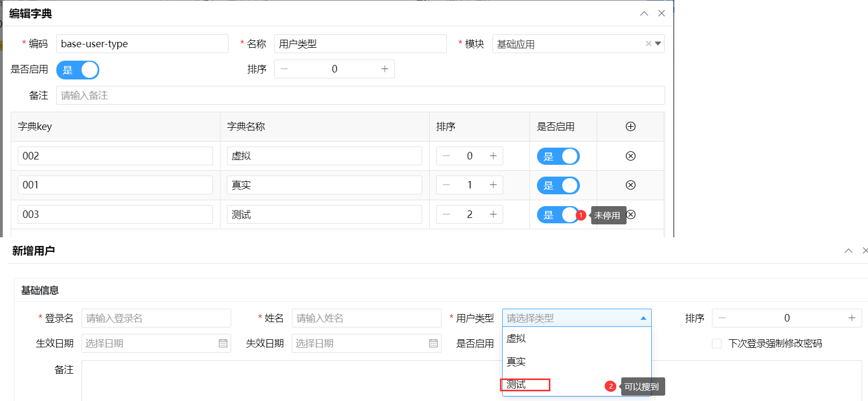Image resolution: width=868 pixels, height=401 pixels.
Task: Delete the 003 dictionary row
Action: (x=631, y=215)
